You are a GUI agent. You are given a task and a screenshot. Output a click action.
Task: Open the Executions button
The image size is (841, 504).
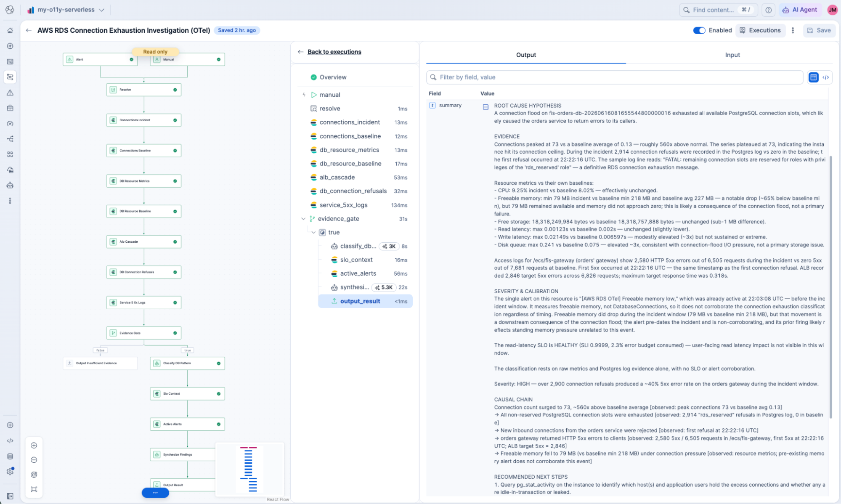tap(760, 30)
